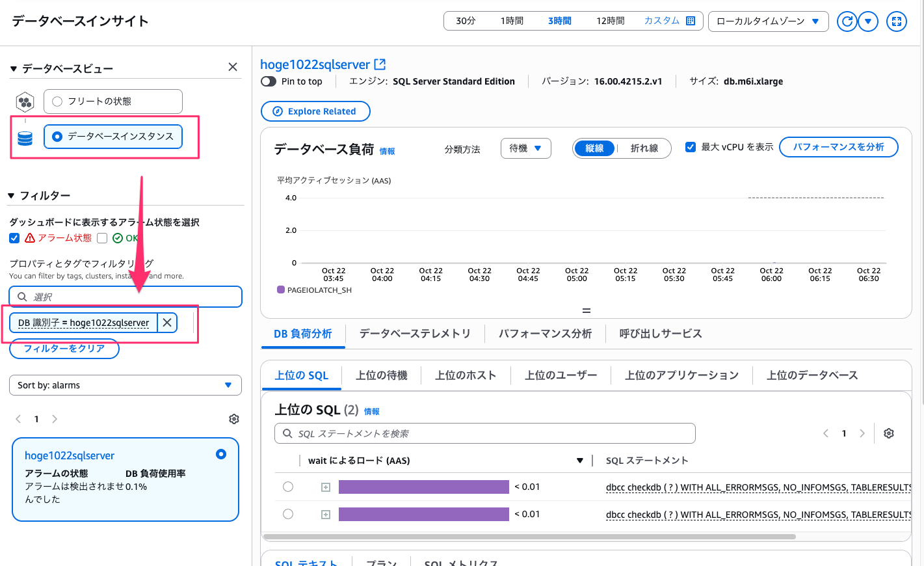Click the fullscreen icon at top right
924x566 pixels.
point(896,21)
